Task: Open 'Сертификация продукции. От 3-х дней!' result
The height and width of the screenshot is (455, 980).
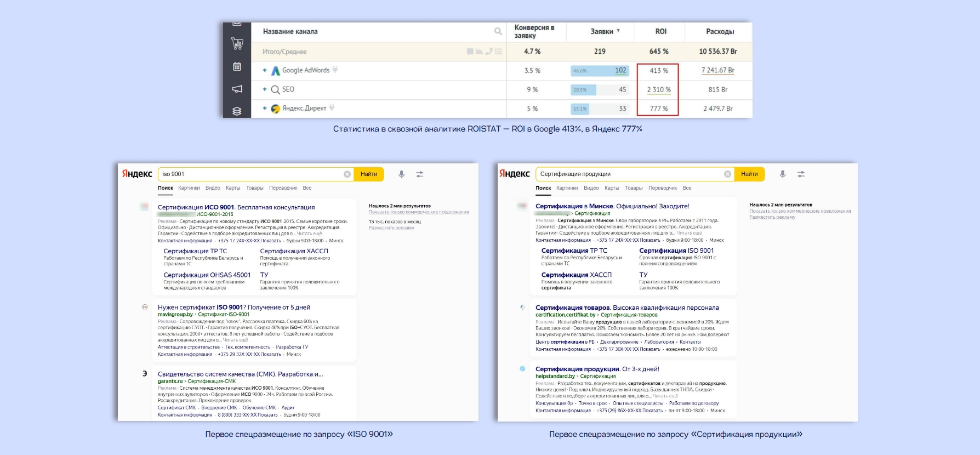Action: click(597, 369)
